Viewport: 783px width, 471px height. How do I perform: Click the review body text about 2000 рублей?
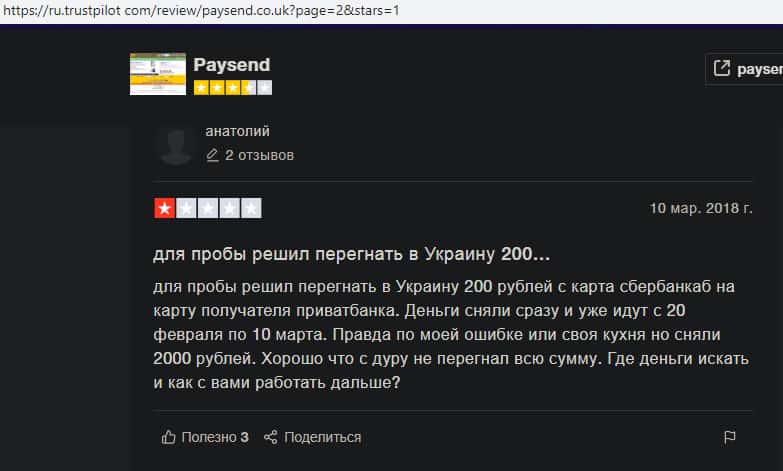click(x=451, y=335)
